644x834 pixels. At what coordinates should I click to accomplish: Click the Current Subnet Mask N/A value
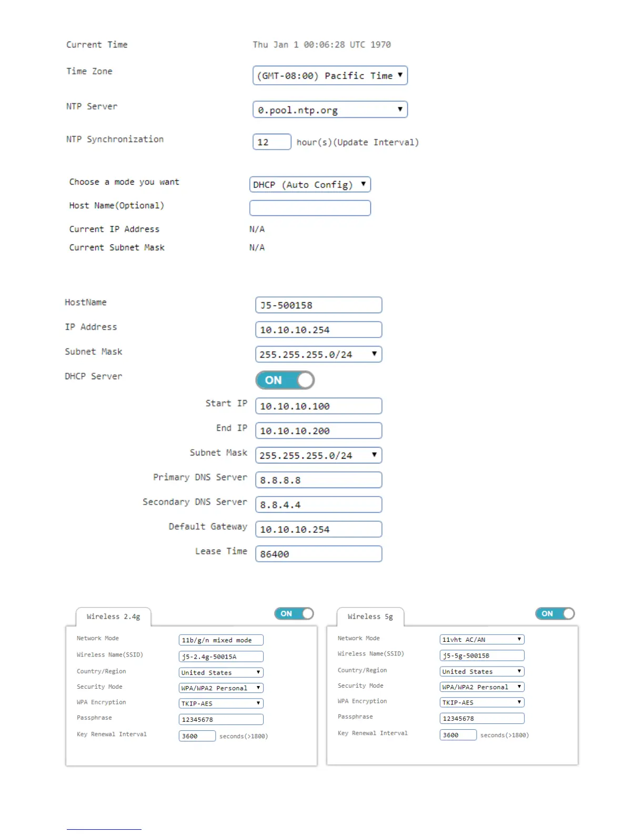coord(257,247)
